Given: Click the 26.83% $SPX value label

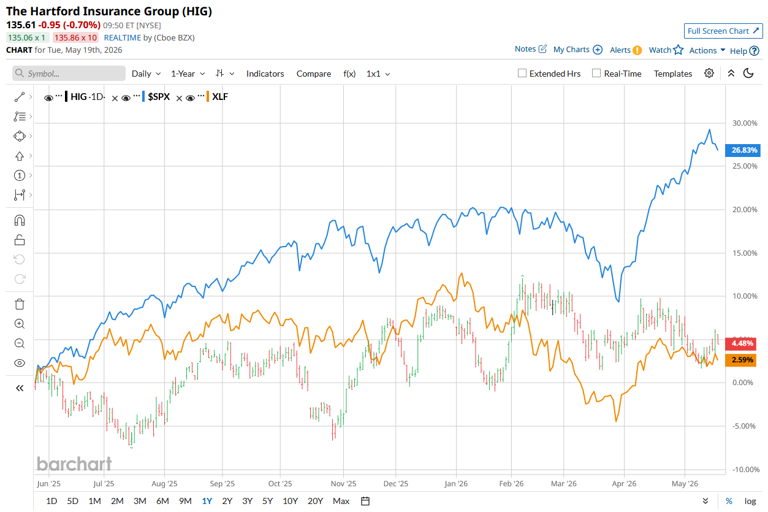Looking at the screenshot, I should click(x=743, y=150).
